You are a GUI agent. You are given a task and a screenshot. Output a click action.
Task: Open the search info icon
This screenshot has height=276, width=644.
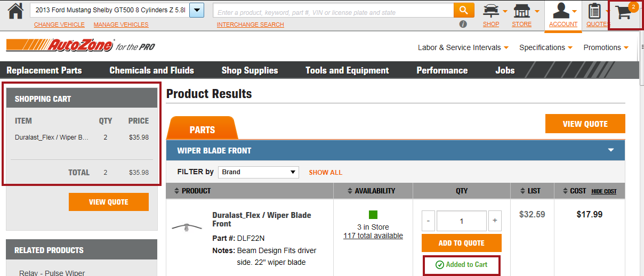(463, 24)
